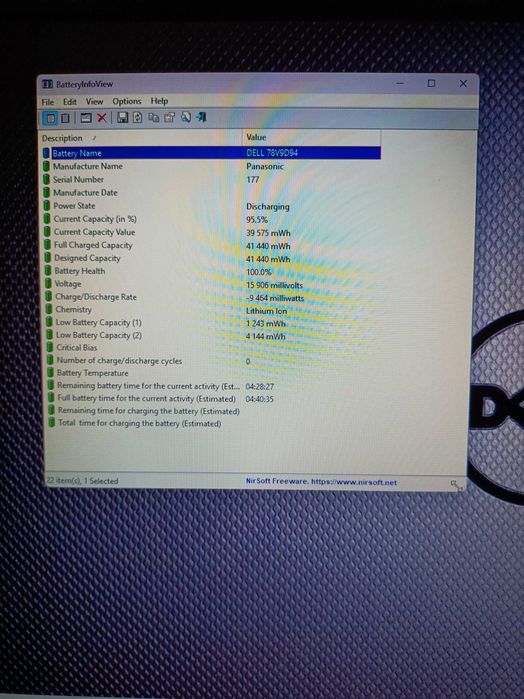
Task: Click the Panasonic value cell
Action: [265, 166]
